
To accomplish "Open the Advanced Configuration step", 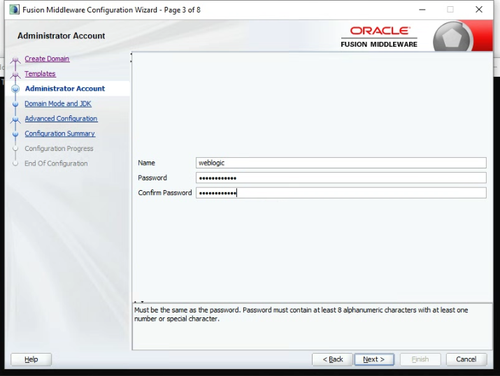I will click(x=61, y=119).
